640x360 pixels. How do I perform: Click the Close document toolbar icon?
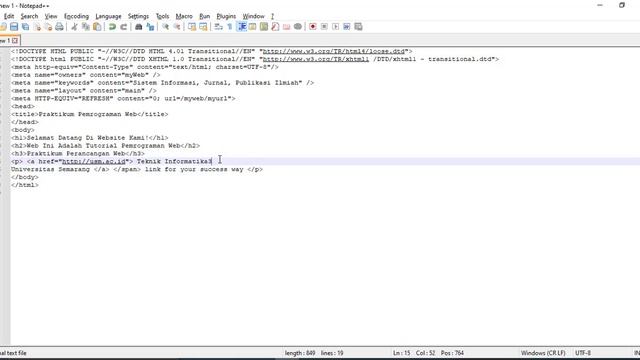[37, 27]
